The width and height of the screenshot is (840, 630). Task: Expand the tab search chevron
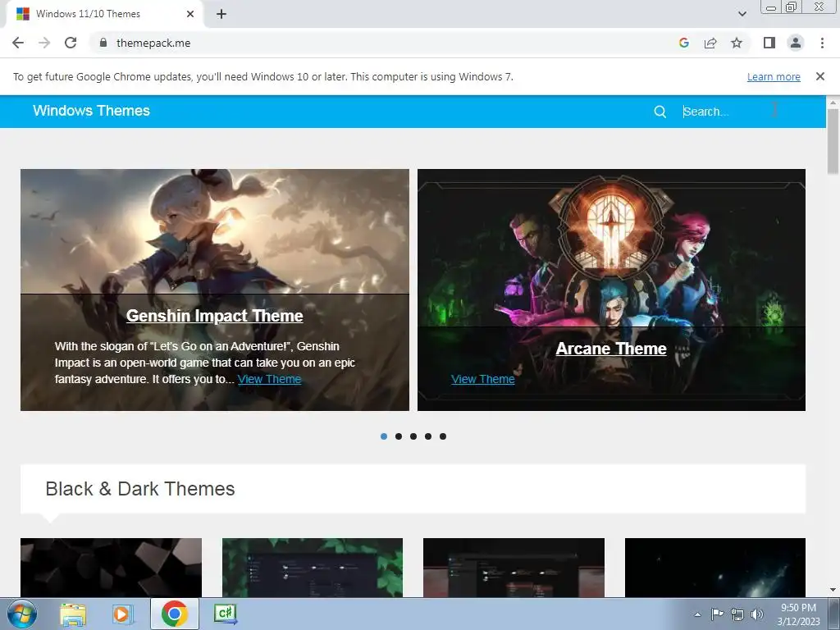point(742,14)
